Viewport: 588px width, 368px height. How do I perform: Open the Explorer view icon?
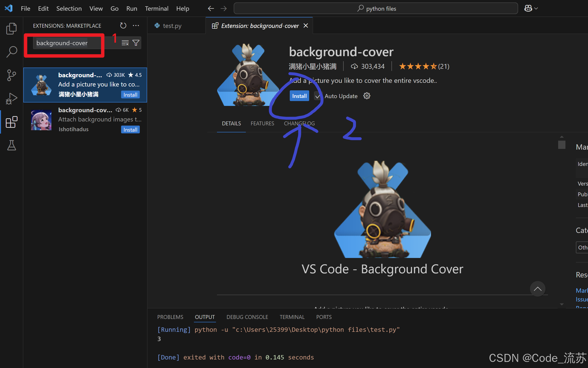tap(11, 29)
